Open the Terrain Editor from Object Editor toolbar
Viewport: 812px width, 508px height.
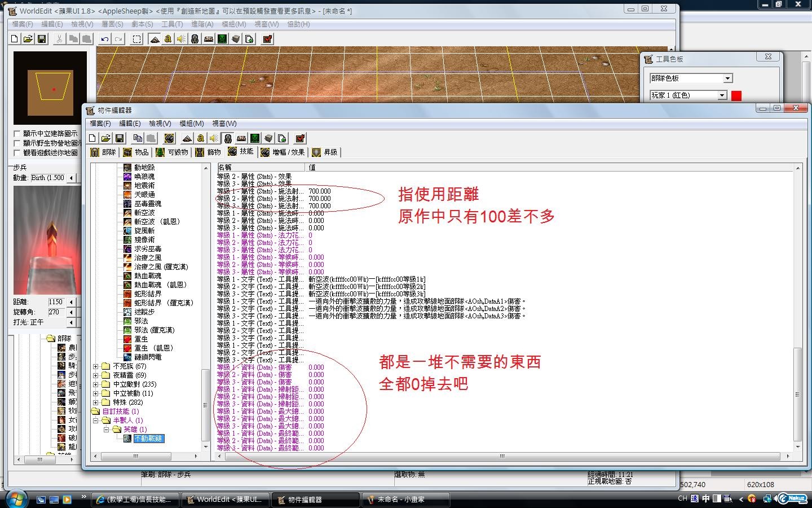pos(187,138)
